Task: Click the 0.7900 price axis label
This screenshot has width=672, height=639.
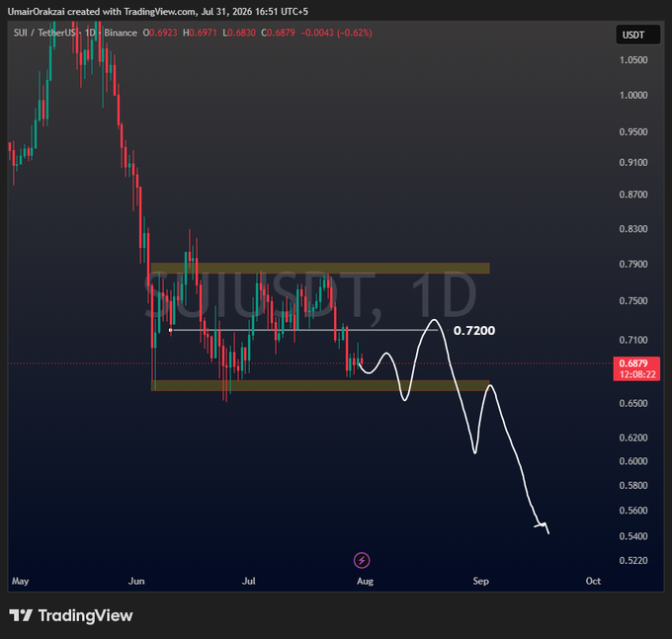Action: pyautogui.click(x=633, y=264)
